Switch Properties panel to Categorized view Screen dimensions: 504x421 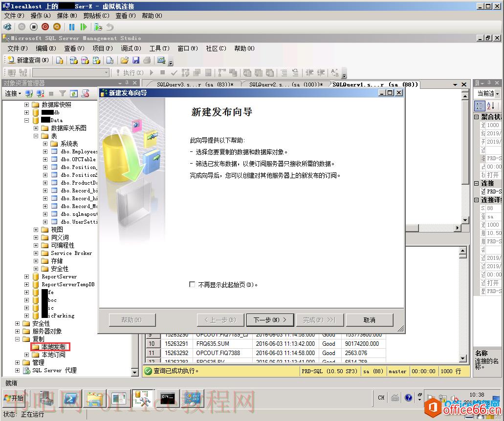480,105
